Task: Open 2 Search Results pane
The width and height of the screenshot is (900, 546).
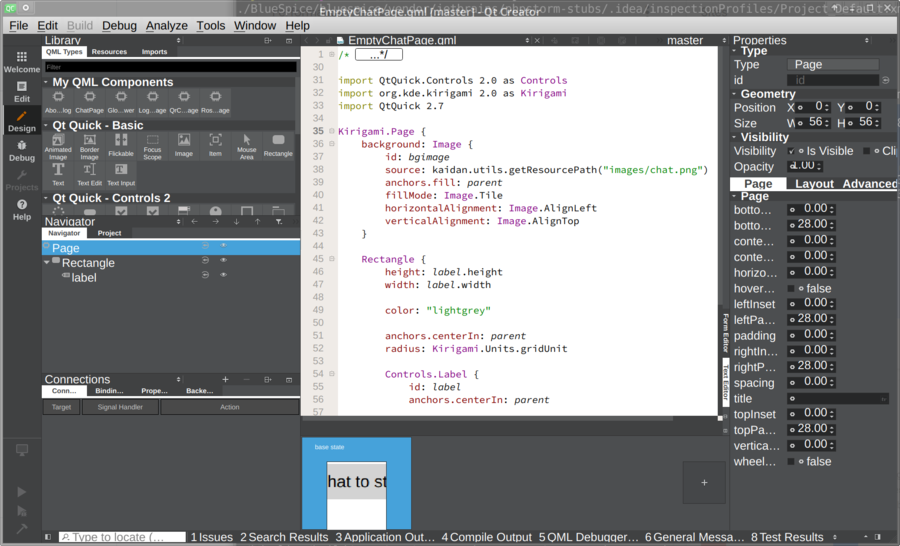Action: tap(284, 537)
